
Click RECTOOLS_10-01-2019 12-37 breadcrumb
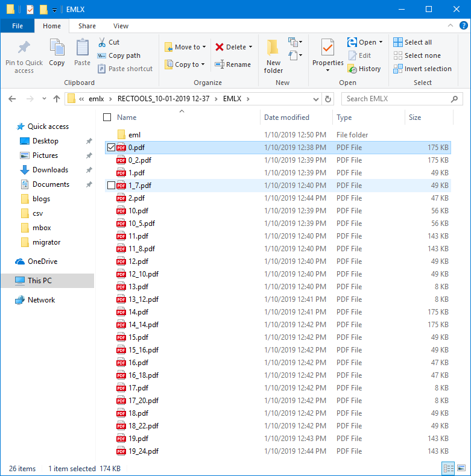163,99
